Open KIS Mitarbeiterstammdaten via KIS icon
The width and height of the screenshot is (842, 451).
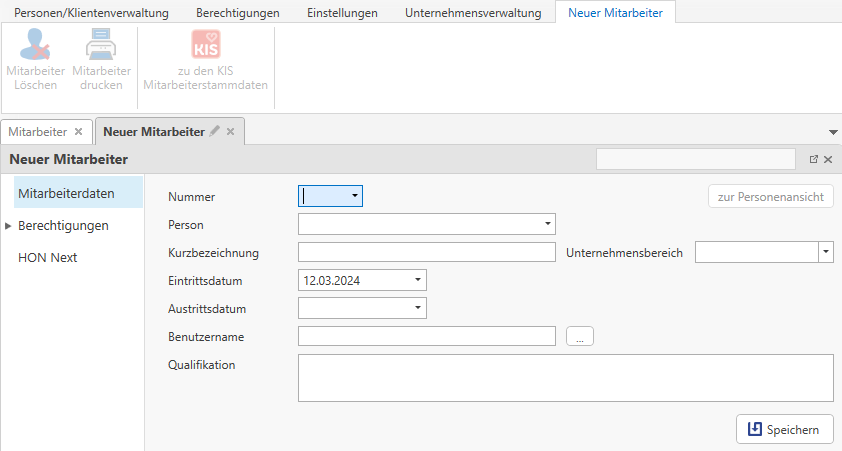tap(205, 45)
